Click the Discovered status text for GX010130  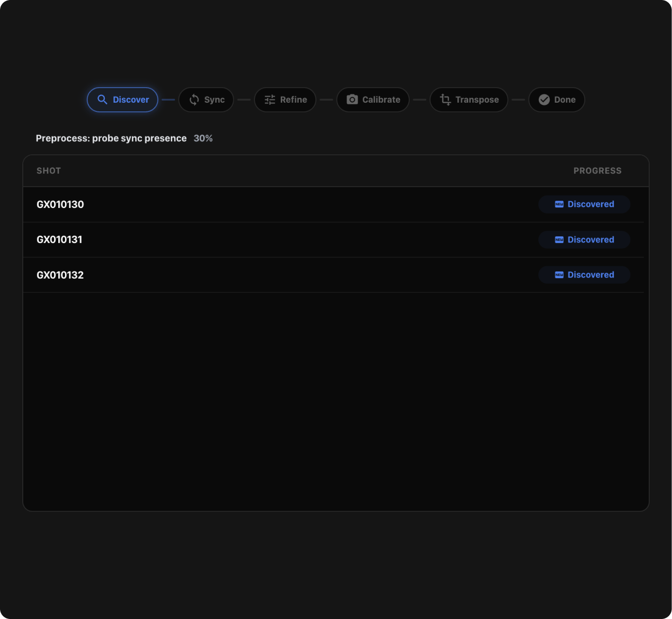pyautogui.click(x=591, y=204)
